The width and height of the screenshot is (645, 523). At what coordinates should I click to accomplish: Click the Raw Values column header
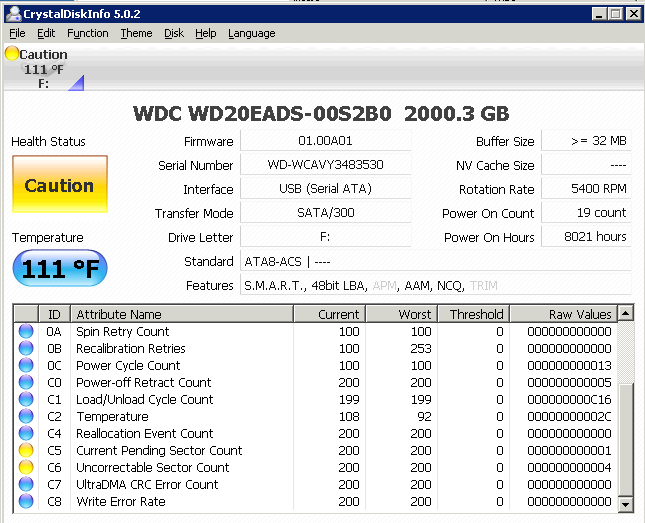[564, 314]
